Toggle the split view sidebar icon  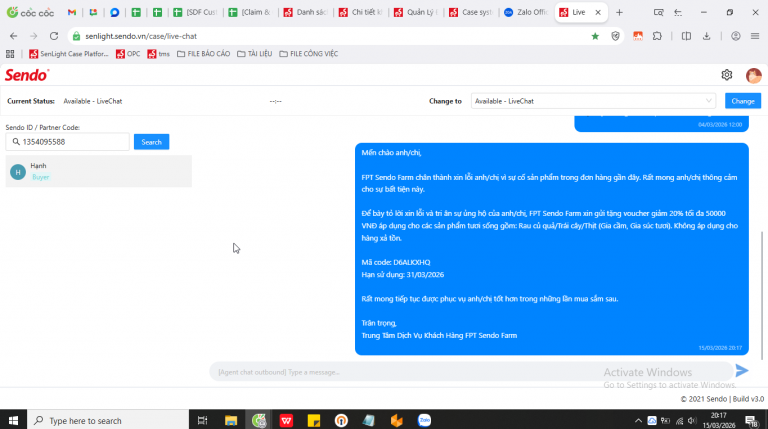(x=686, y=36)
